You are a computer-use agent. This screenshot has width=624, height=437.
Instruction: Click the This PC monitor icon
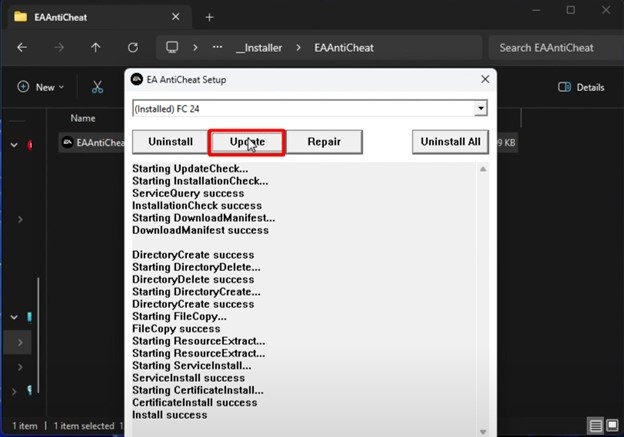coord(172,47)
